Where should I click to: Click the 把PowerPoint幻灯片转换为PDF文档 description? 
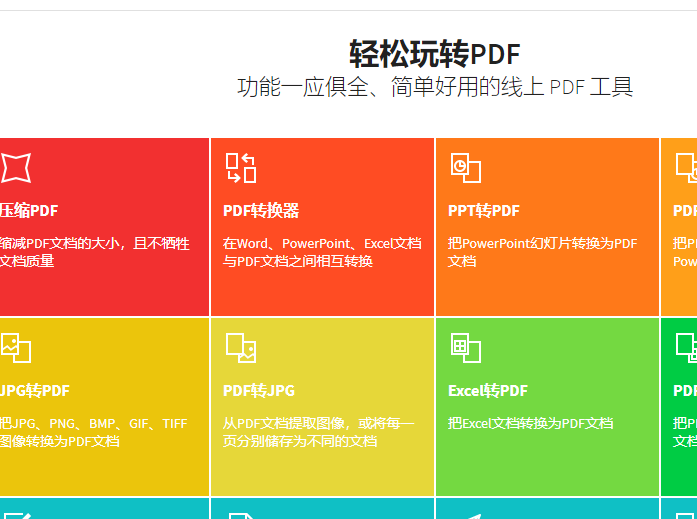541,252
